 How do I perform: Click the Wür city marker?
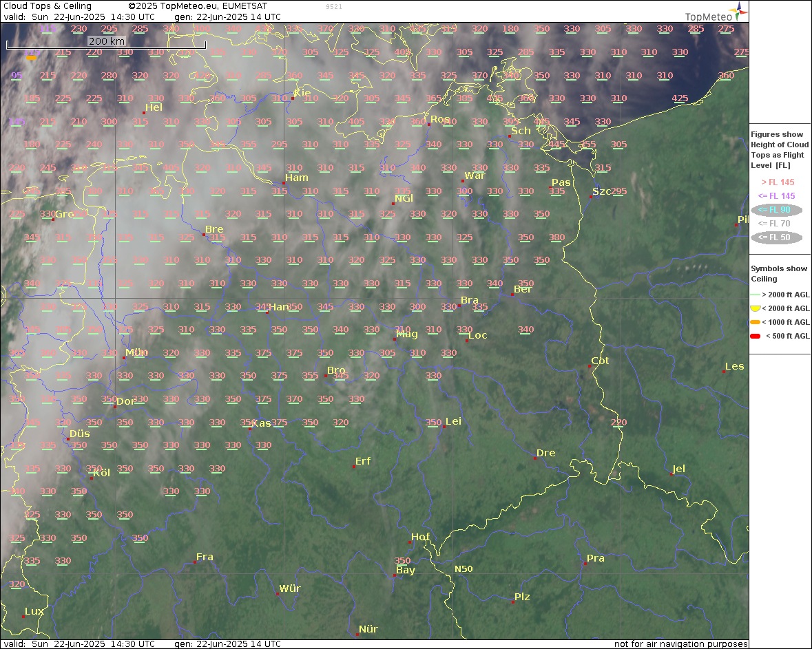pyautogui.click(x=278, y=594)
